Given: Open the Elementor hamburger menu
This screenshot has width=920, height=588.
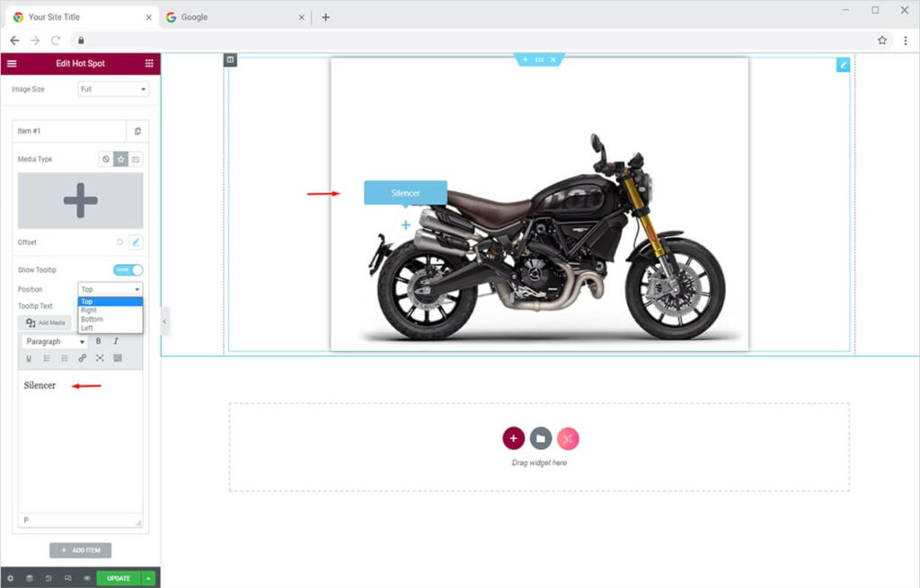Looking at the screenshot, I should coord(12,64).
